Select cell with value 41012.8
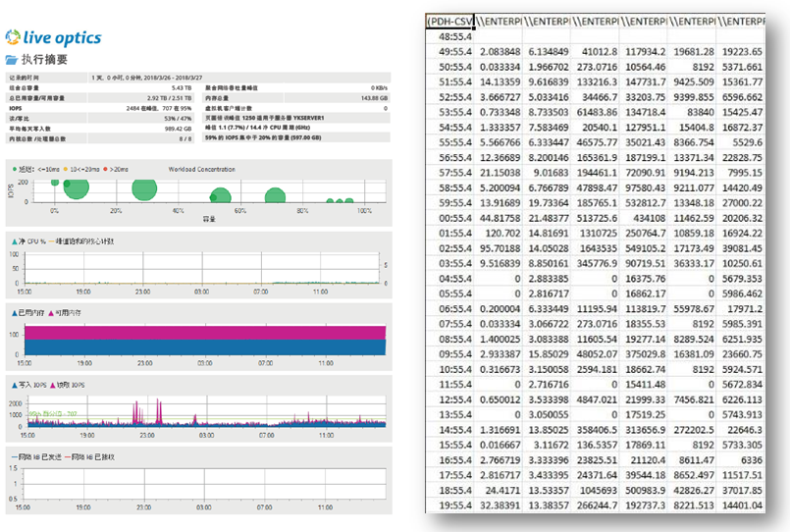The height and width of the screenshot is (532, 790). pos(595,52)
